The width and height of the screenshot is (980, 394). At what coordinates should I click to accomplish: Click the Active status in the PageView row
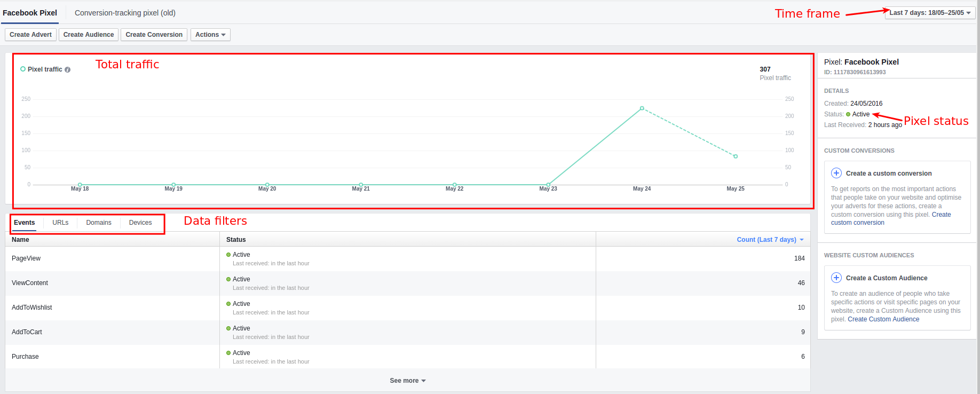241,255
